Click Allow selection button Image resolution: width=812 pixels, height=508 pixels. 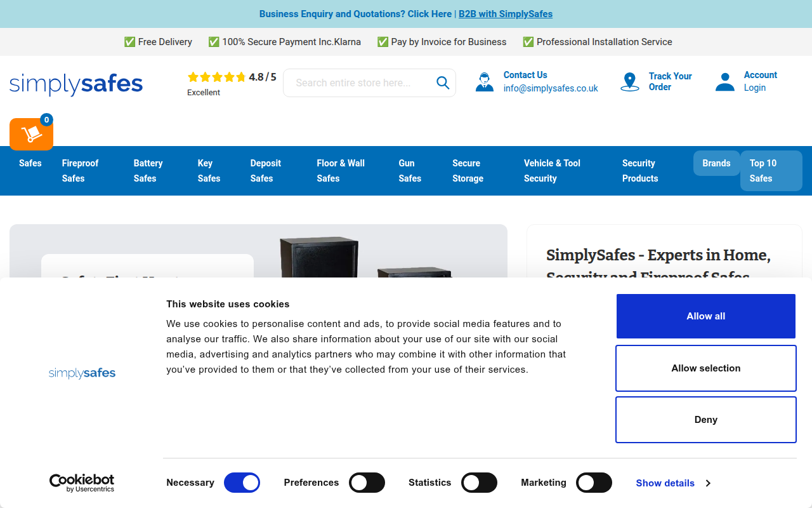point(706,368)
